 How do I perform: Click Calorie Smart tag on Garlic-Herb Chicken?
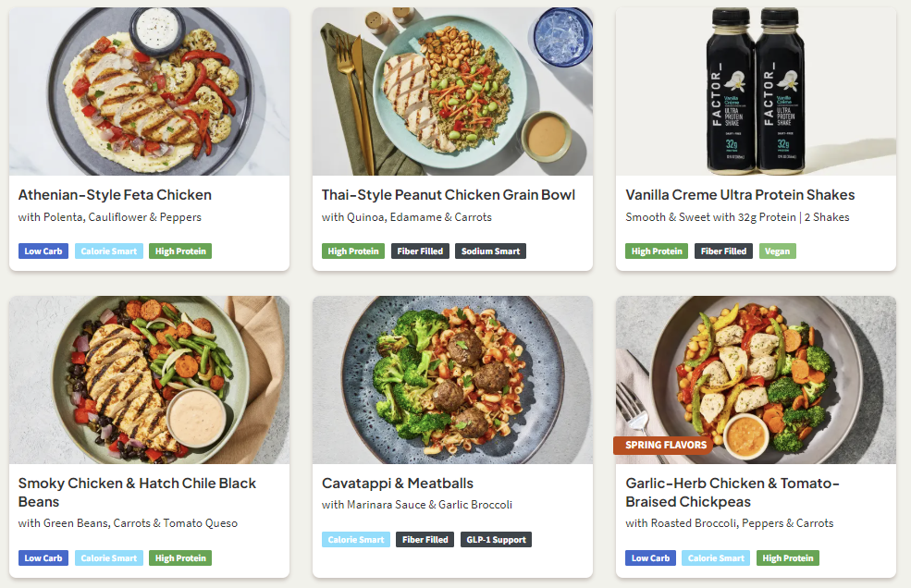click(716, 558)
